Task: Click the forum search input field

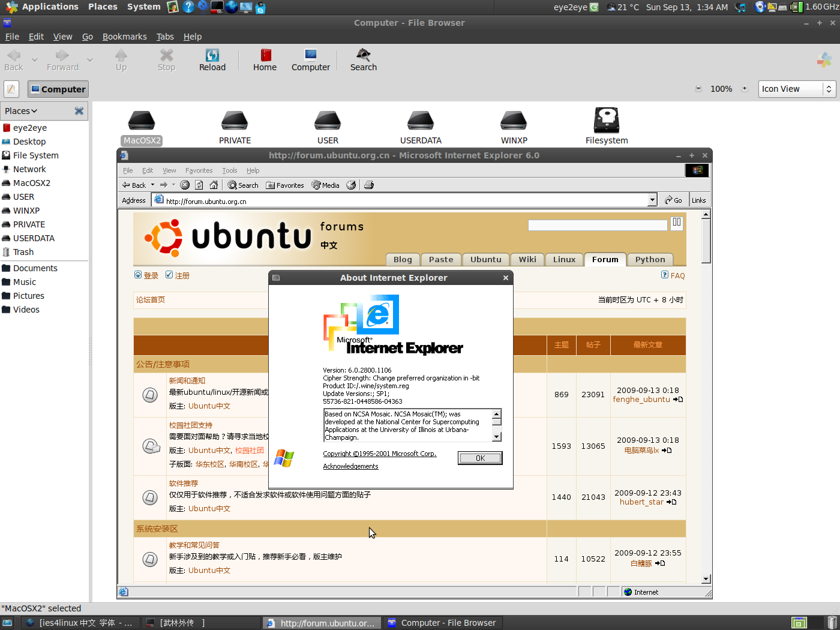Action: [597, 225]
